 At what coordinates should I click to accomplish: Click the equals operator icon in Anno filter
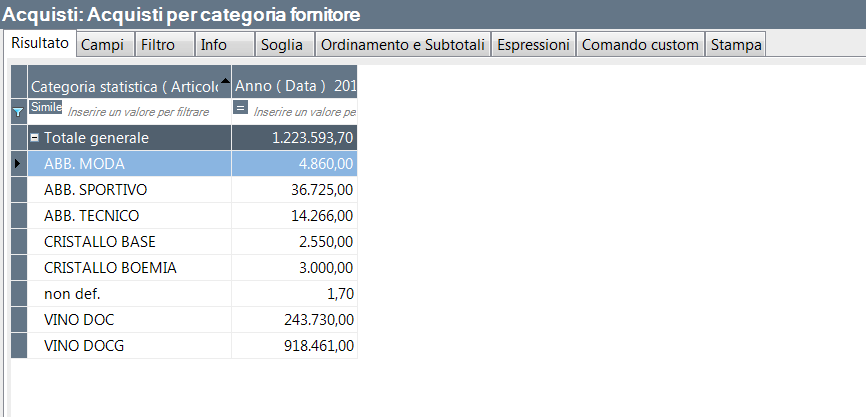click(240, 107)
